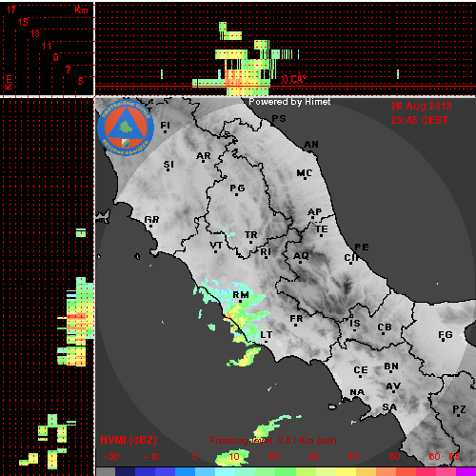Click the PG province label
The width and height of the screenshot is (476, 476).
[237, 188]
